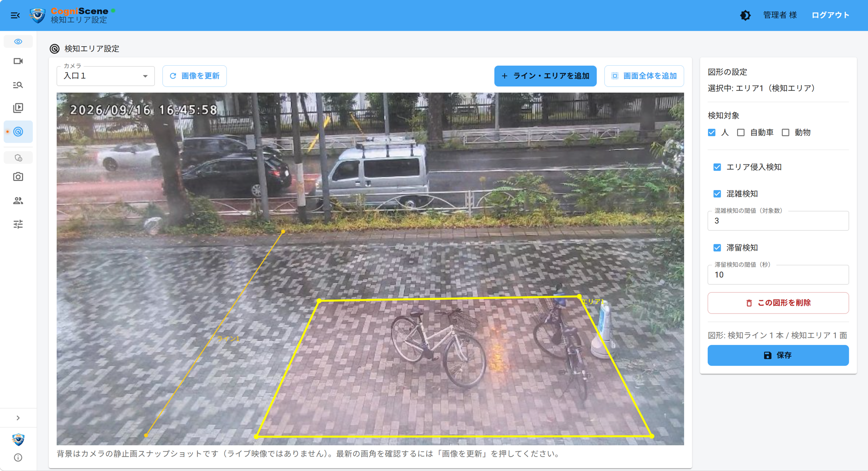Toggle the 人 detection checkbox
The width and height of the screenshot is (868, 471).
point(712,132)
